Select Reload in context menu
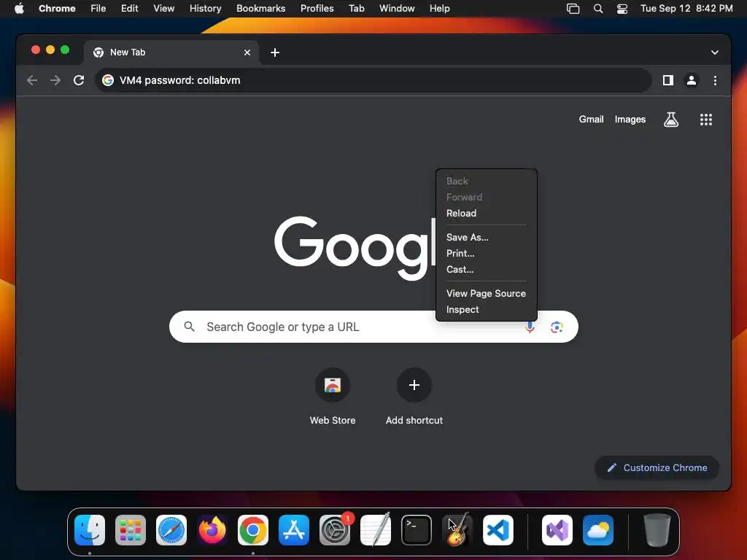The height and width of the screenshot is (560, 747). pyautogui.click(x=487, y=214)
